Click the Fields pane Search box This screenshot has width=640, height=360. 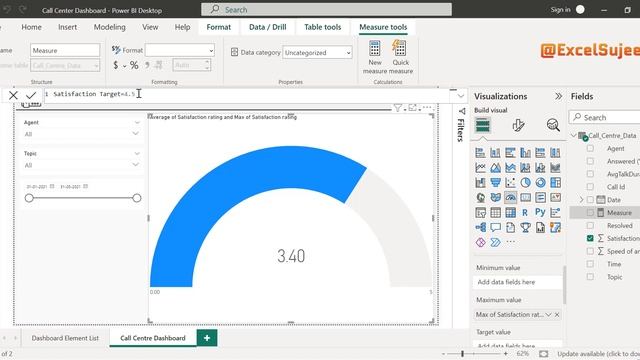(x=604, y=118)
